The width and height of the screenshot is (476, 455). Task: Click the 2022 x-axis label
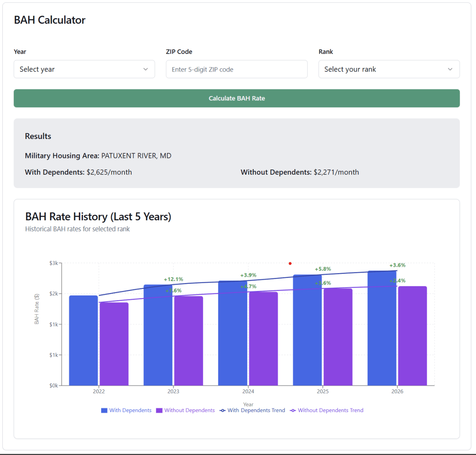[99, 391]
